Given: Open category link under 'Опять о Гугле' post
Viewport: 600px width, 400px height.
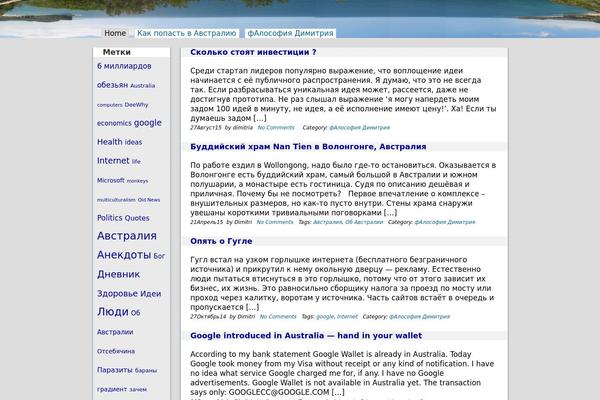Looking at the screenshot, I should coord(419,317).
